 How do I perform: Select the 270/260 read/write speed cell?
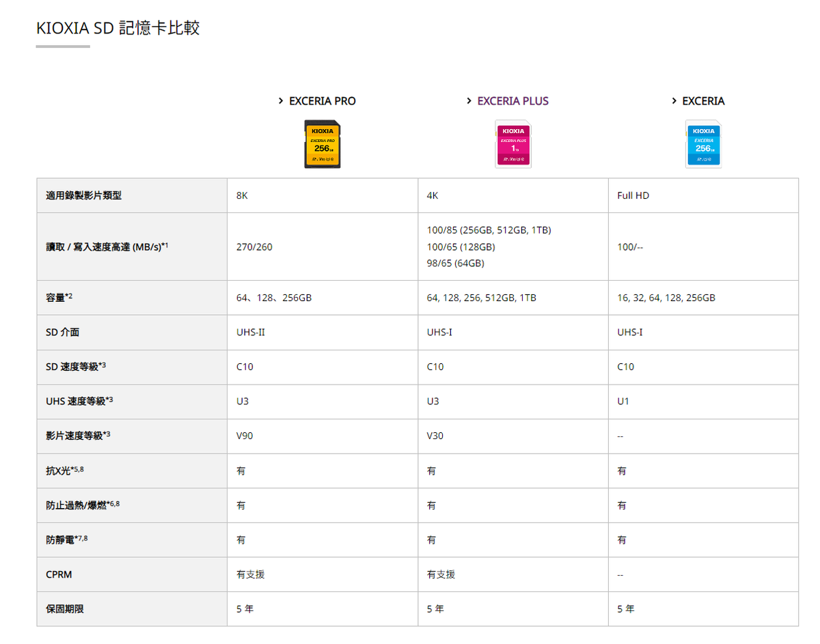click(x=254, y=247)
